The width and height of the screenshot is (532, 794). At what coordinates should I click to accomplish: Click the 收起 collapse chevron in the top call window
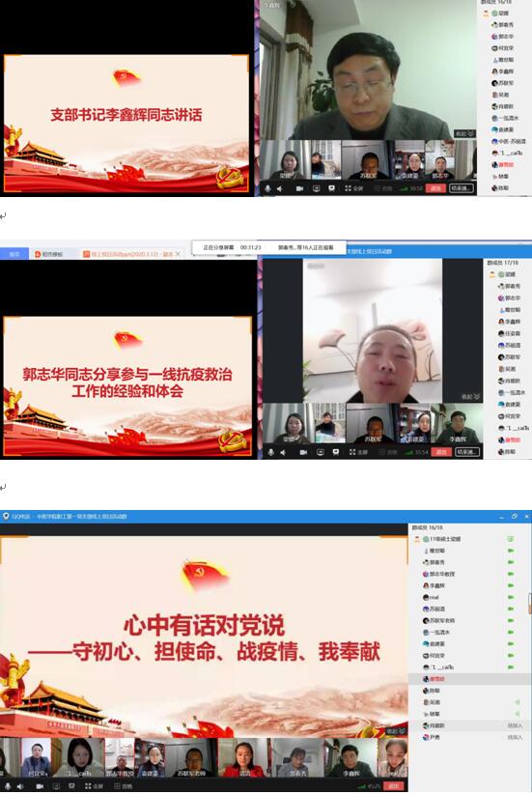(x=464, y=133)
